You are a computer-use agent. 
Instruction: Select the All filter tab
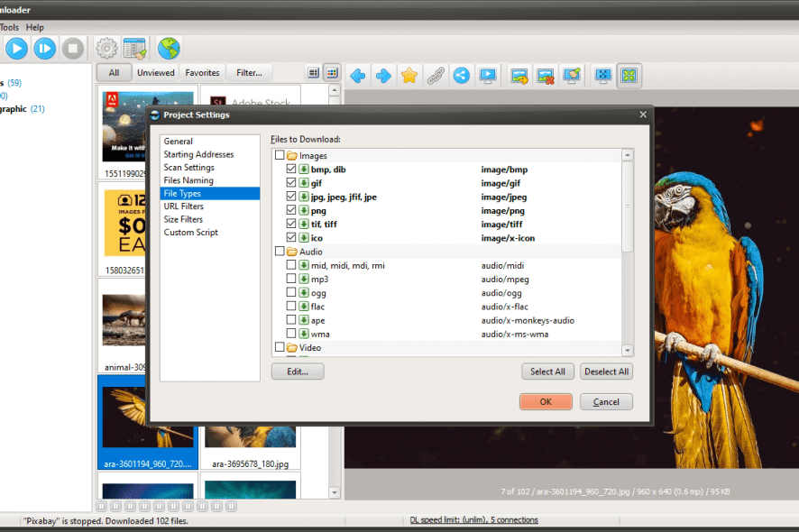click(115, 73)
